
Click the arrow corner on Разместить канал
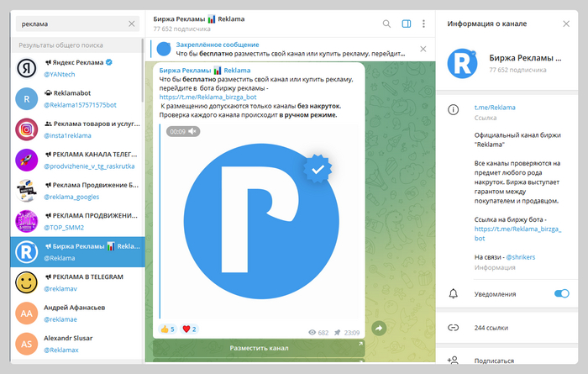(x=360, y=344)
